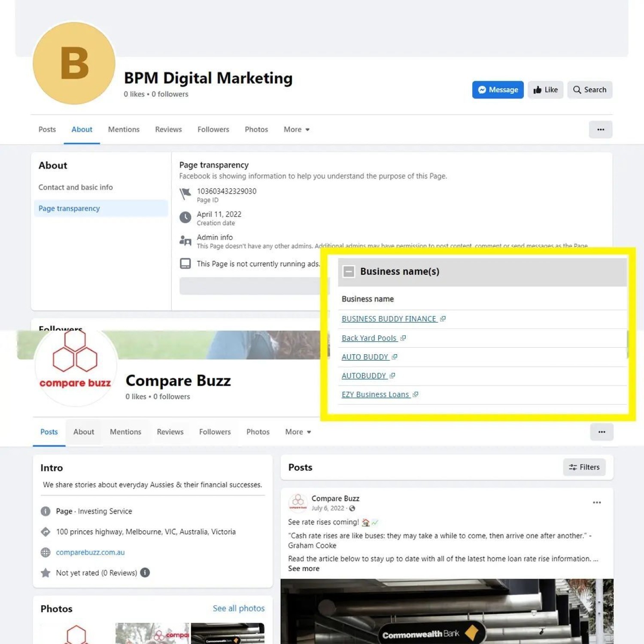The width and height of the screenshot is (644, 644).
Task: Open post options ellipsis on Compare Buzz post
Action: pos(596,502)
